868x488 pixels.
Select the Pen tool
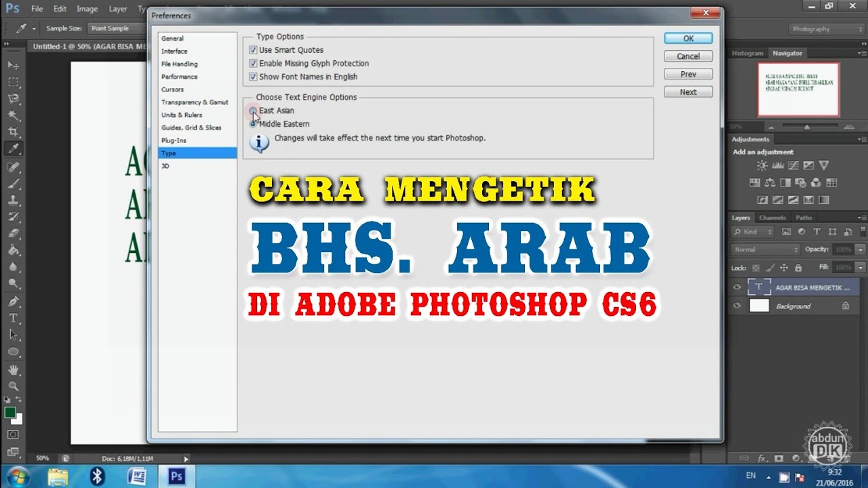coord(13,302)
